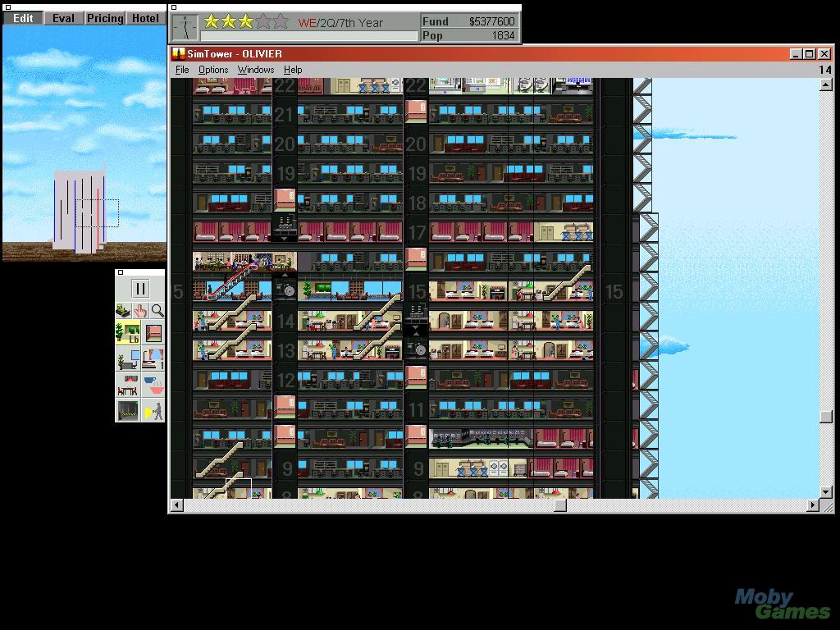Choose the restaurant build tool

[x=128, y=385]
